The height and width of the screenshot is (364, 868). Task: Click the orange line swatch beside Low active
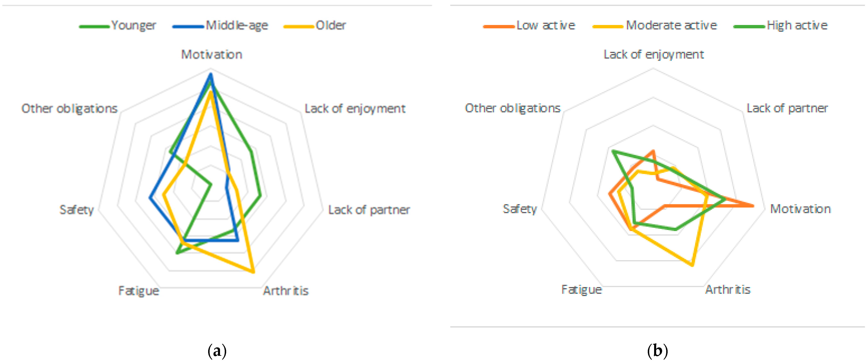499,26
